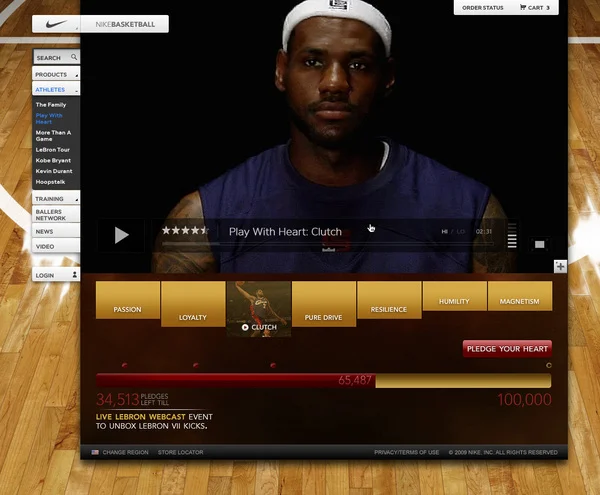
Task: Click the plus expand icon
Action: [560, 266]
